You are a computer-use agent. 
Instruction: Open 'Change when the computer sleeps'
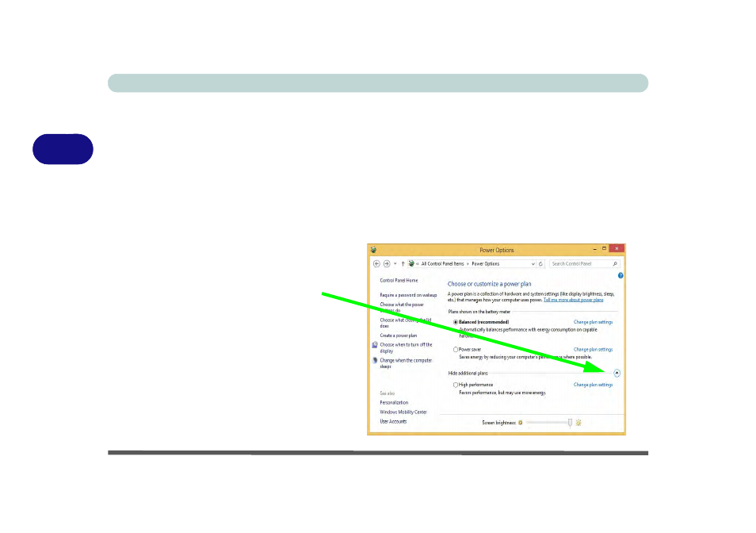coord(406,363)
